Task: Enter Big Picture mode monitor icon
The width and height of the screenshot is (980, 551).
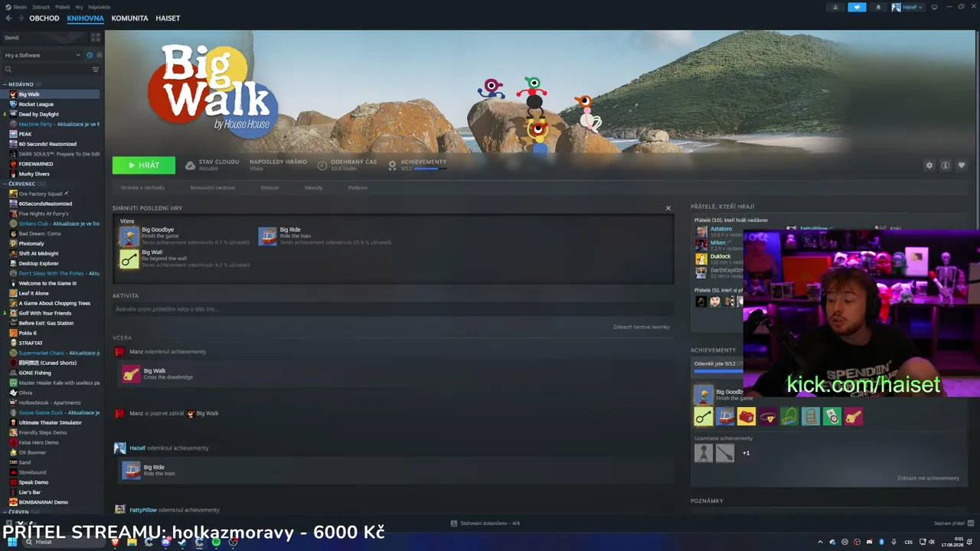Action: 934,7
